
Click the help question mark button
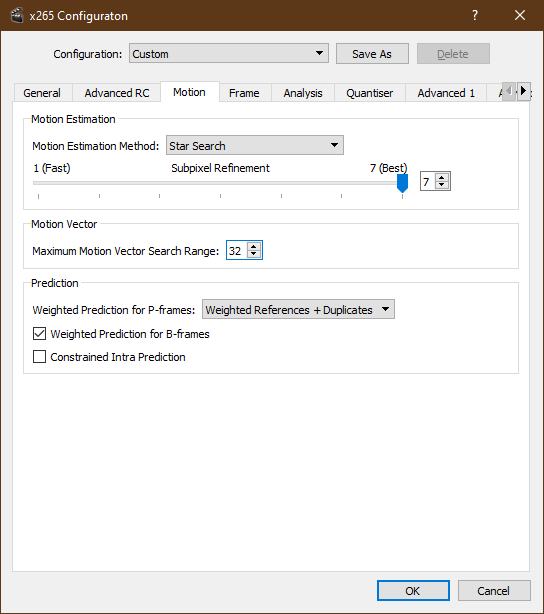(x=475, y=16)
